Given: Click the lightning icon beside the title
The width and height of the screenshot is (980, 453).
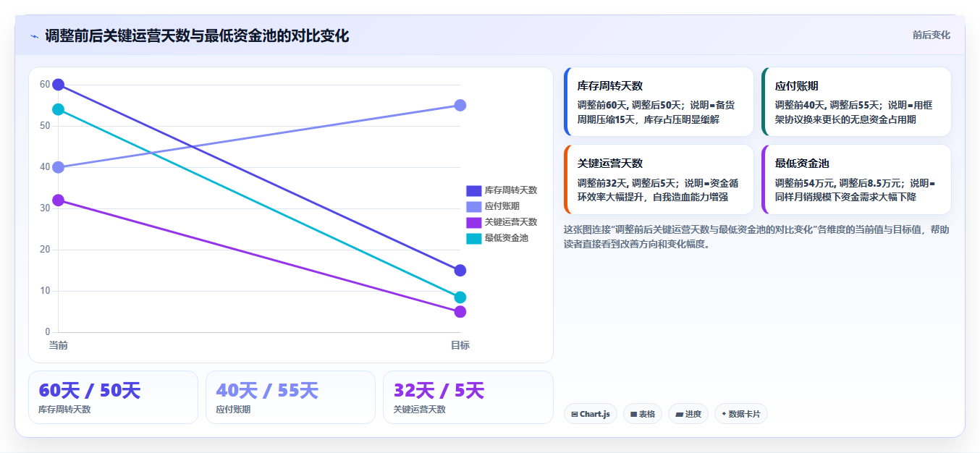Looking at the screenshot, I should click(x=34, y=36).
